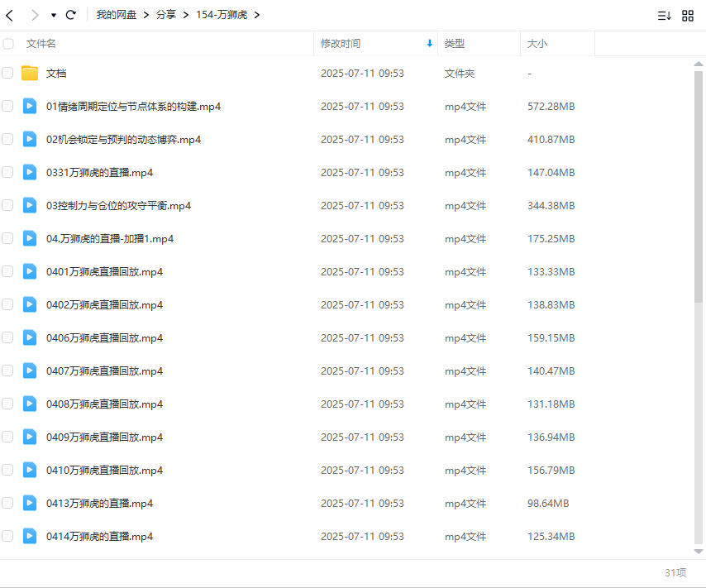706x588 pixels.
Task: Click video icon of 0413万狮虎的直播.mp4
Action: (x=30, y=503)
